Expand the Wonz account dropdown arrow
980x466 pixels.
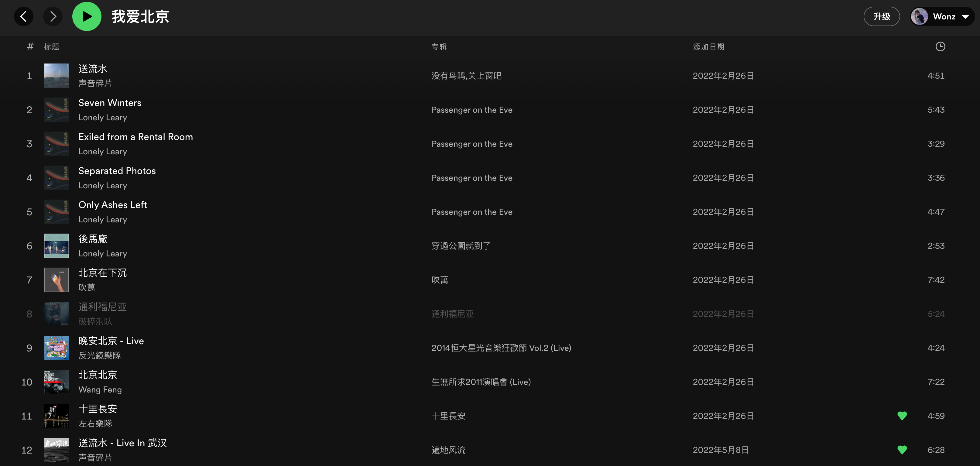coord(965,16)
